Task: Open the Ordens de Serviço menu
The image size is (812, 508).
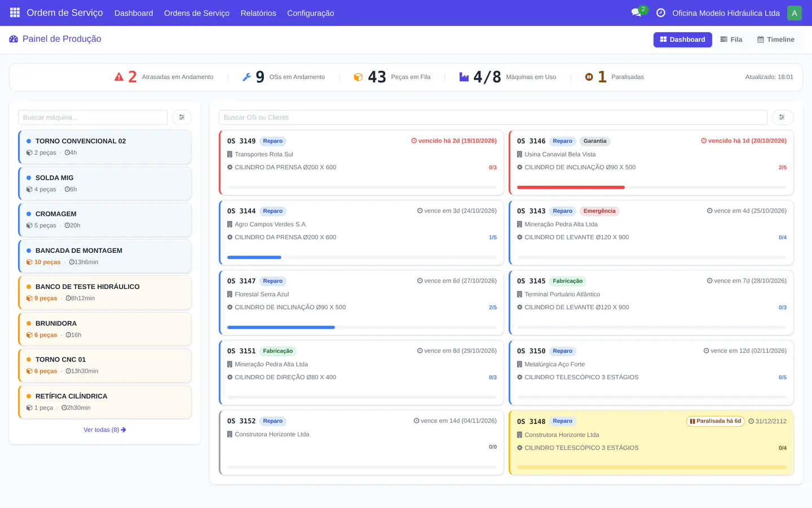Action: 197,13
